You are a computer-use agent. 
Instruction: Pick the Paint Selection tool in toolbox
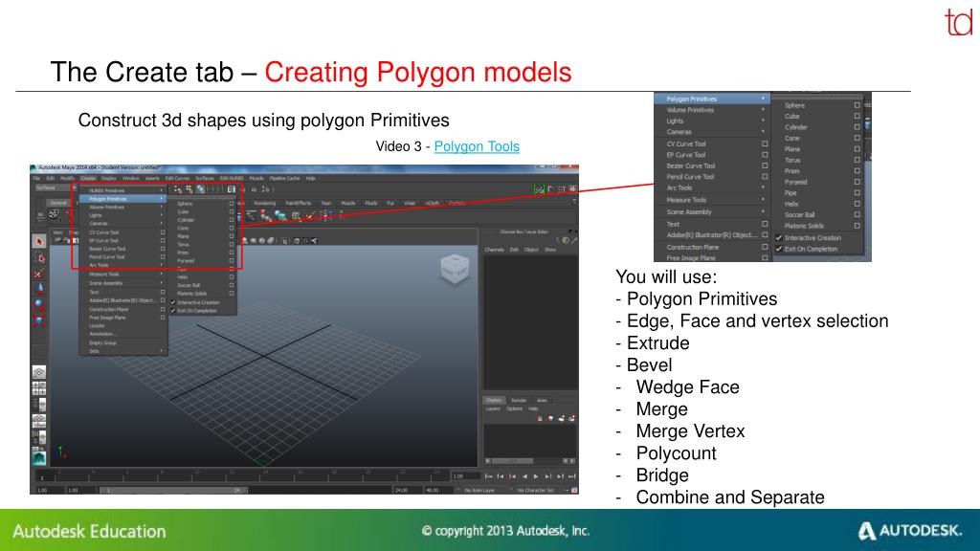click(38, 274)
